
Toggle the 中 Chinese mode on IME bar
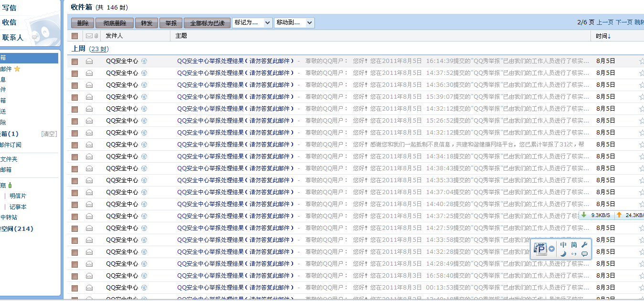coord(563,245)
